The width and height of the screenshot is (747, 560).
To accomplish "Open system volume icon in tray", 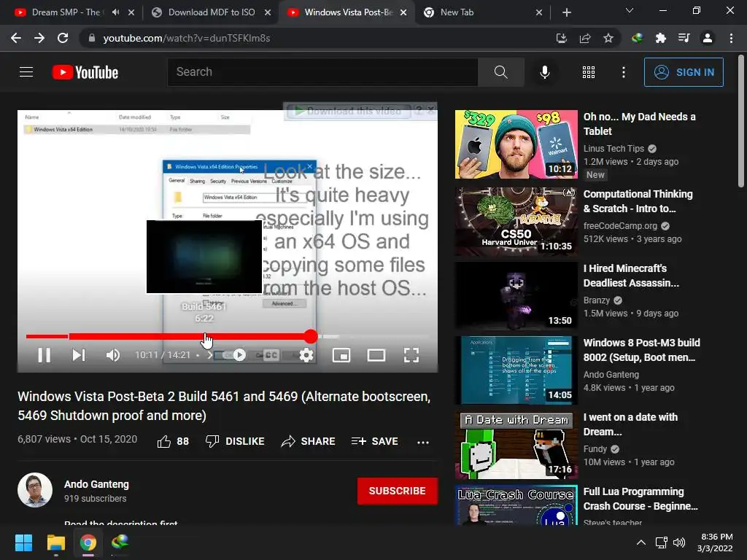I will pyautogui.click(x=679, y=542).
